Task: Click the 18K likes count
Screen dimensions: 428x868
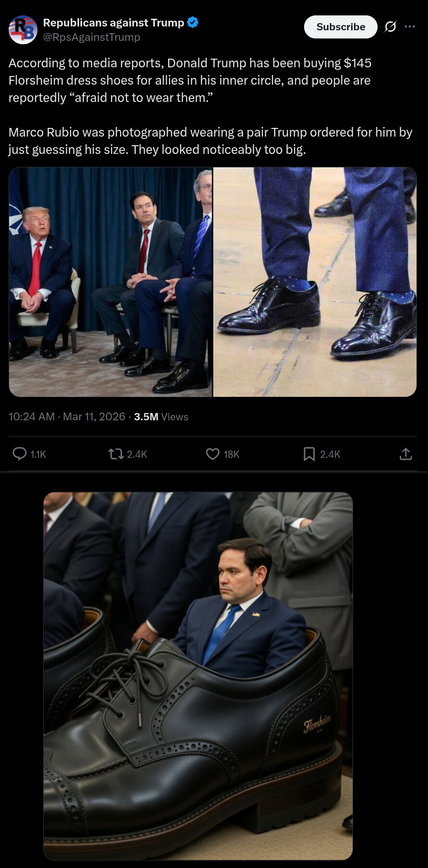Action: pos(232,454)
